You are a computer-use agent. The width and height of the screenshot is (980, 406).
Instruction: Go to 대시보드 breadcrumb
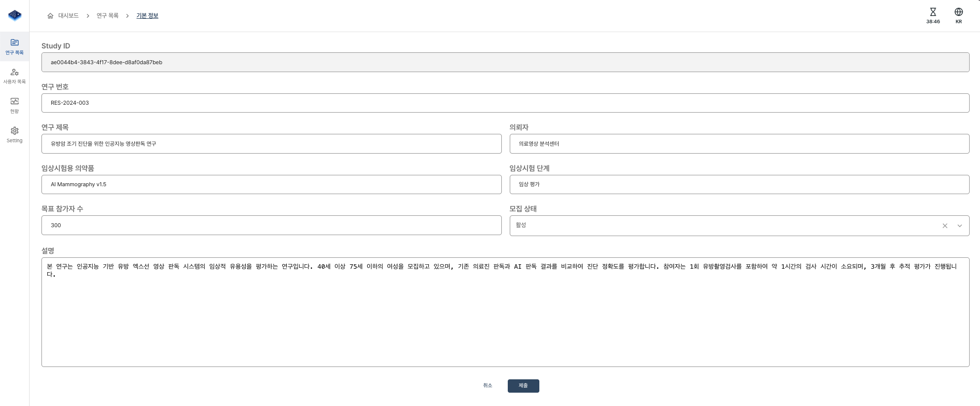(69, 16)
